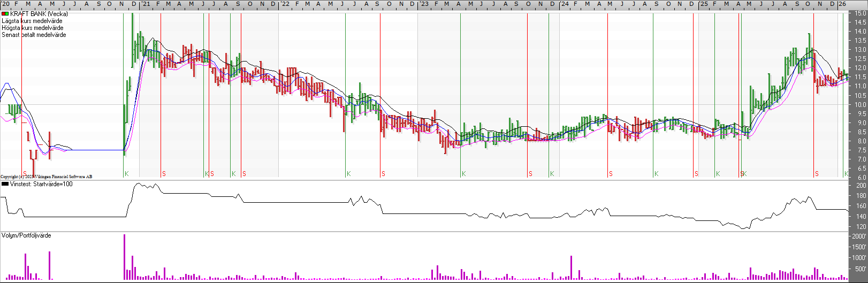Jump to the '23 year label on timeline
Screen dimensions: 868x283
[423, 4]
